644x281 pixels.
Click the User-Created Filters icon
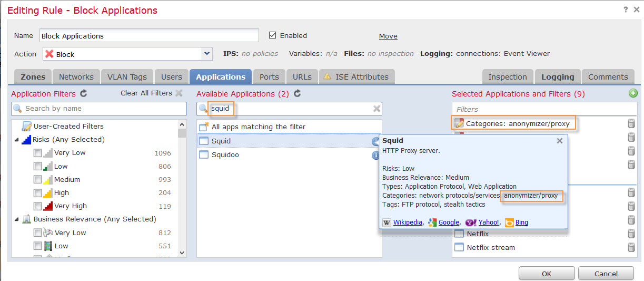point(26,126)
